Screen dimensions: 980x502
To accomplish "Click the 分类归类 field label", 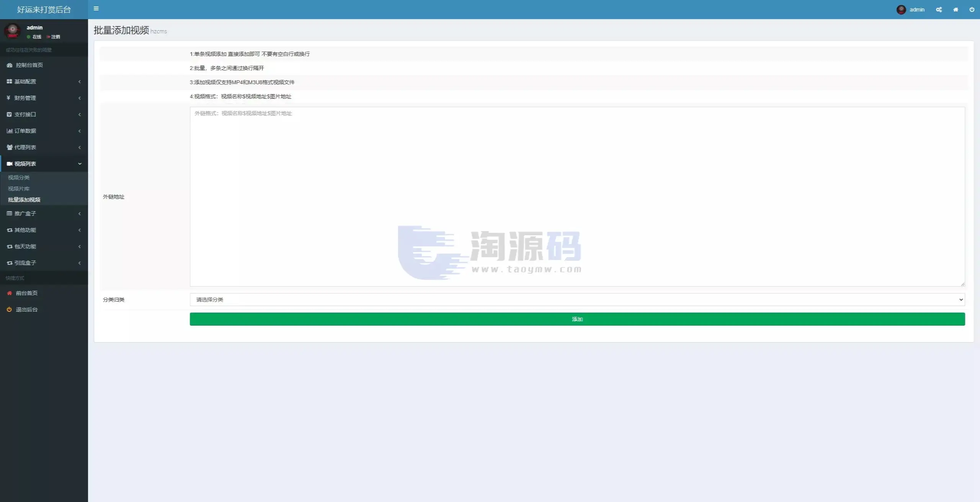I will pos(114,300).
